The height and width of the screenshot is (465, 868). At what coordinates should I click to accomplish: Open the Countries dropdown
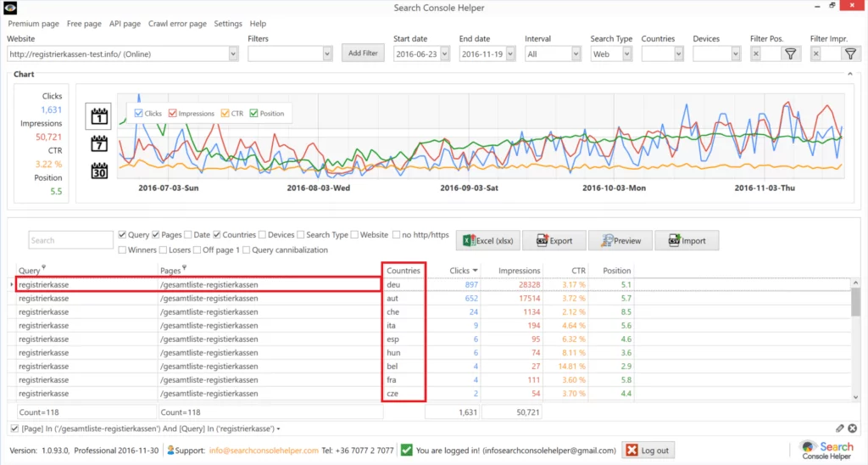click(678, 53)
